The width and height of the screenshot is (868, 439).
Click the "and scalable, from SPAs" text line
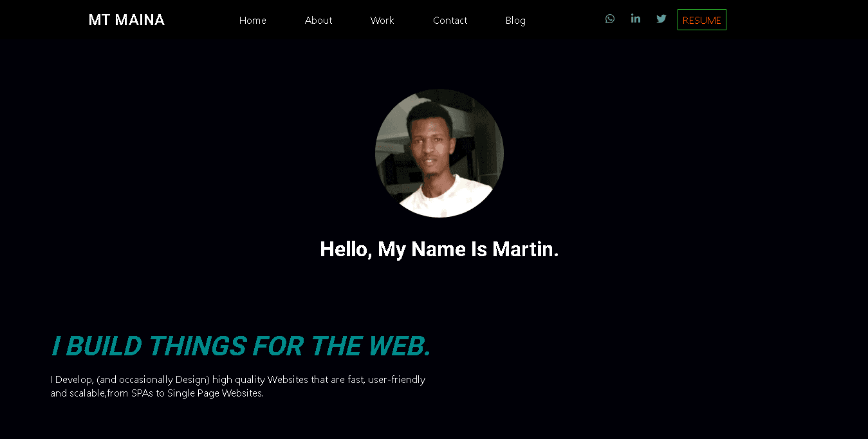point(157,393)
